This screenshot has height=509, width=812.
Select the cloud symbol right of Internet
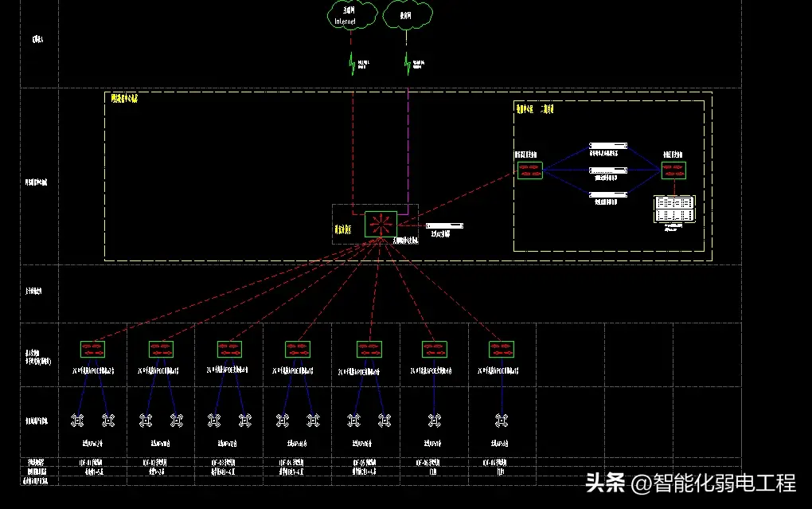point(408,14)
